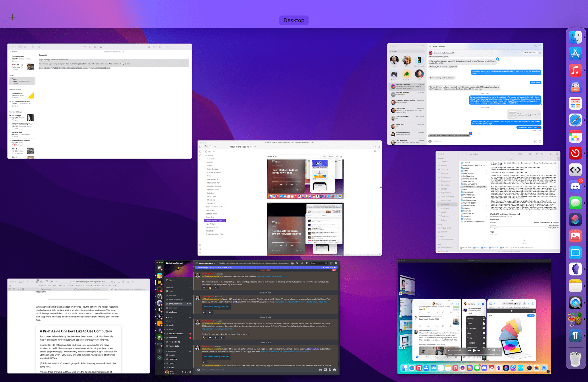Mute microphone in Discord user panel
The width and height of the screenshot is (588, 382).
[x=182, y=372]
